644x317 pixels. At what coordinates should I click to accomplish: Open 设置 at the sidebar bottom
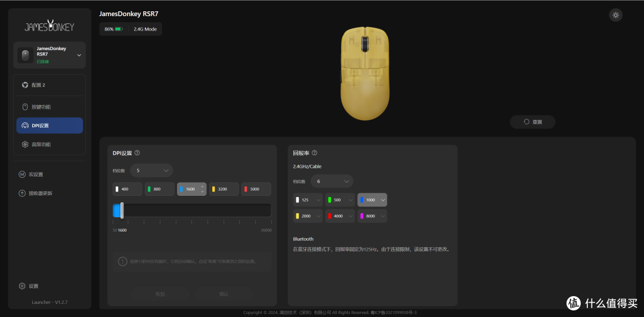point(29,286)
